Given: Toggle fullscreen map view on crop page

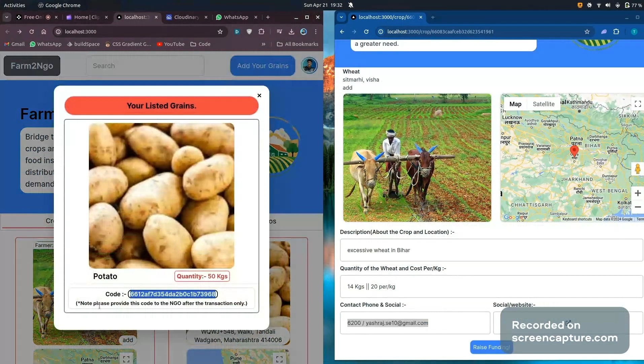Looking at the screenshot, I should click(638, 104).
